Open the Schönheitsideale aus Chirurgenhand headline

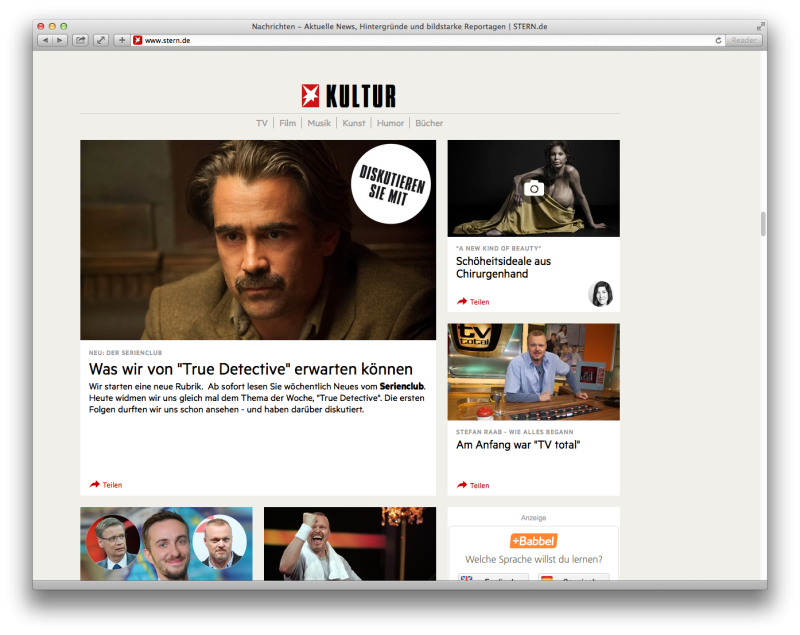504,267
